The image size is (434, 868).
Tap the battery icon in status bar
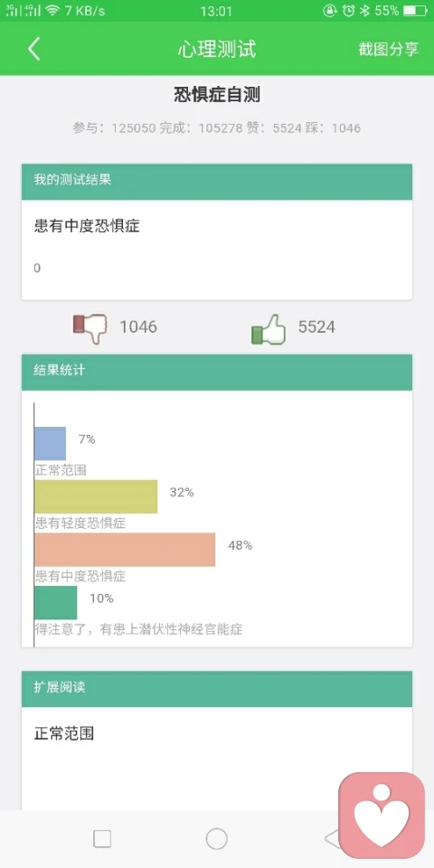[415, 11]
